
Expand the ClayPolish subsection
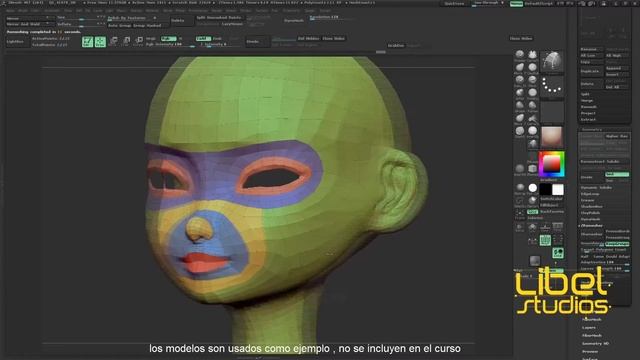coord(591,213)
